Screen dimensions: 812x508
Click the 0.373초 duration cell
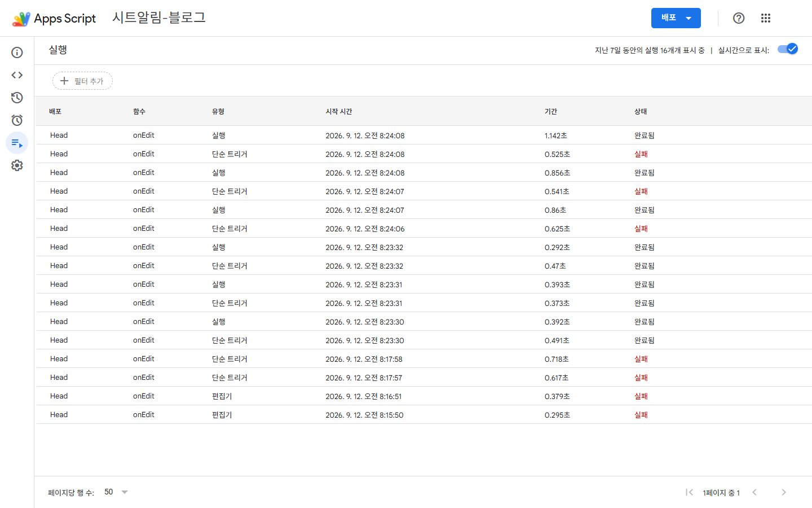point(557,303)
